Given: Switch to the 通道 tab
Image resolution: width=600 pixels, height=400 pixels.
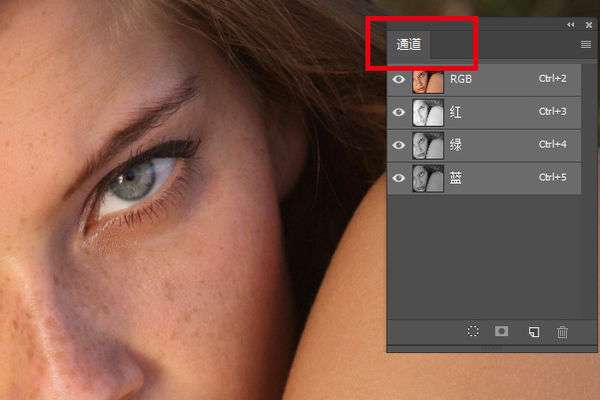Looking at the screenshot, I should click(x=409, y=45).
